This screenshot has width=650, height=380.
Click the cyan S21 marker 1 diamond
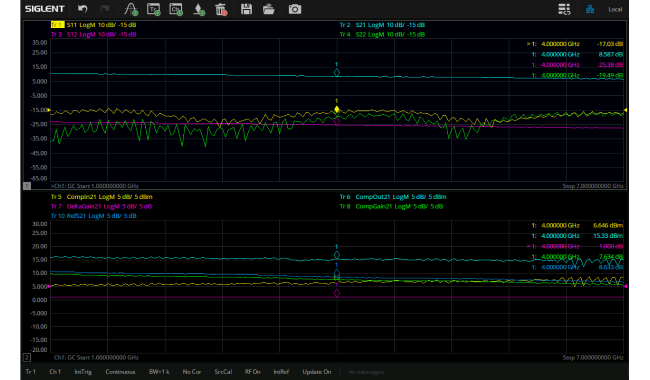pyautogui.click(x=337, y=73)
